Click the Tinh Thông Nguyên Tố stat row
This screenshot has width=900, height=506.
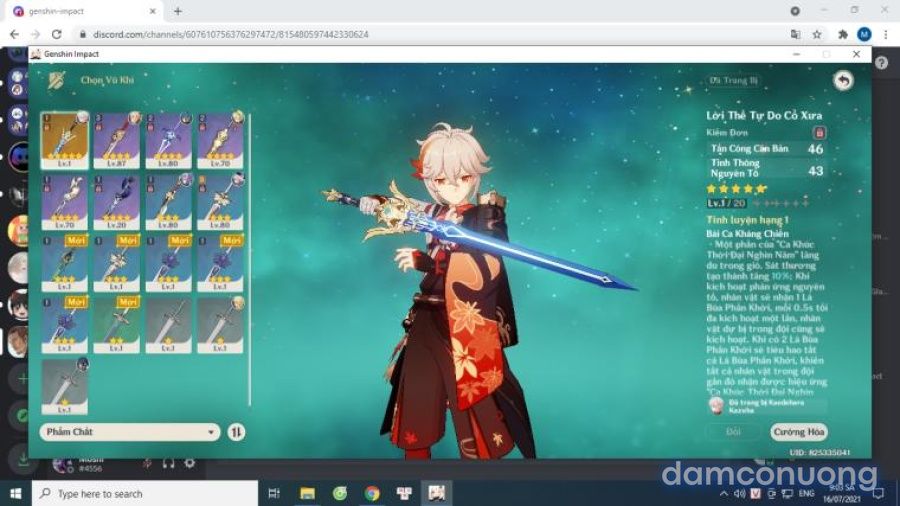pos(767,168)
